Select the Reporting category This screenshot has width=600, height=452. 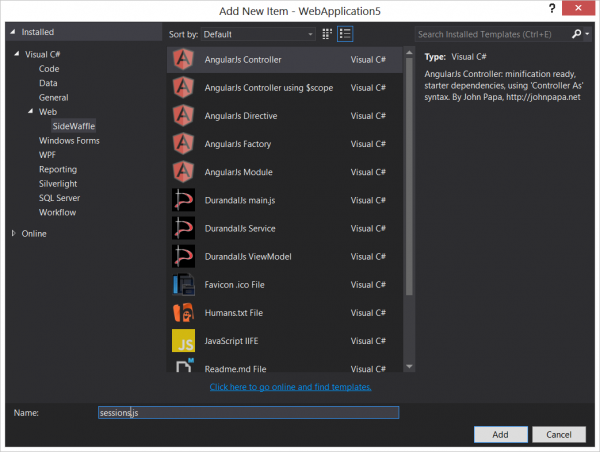click(x=58, y=169)
